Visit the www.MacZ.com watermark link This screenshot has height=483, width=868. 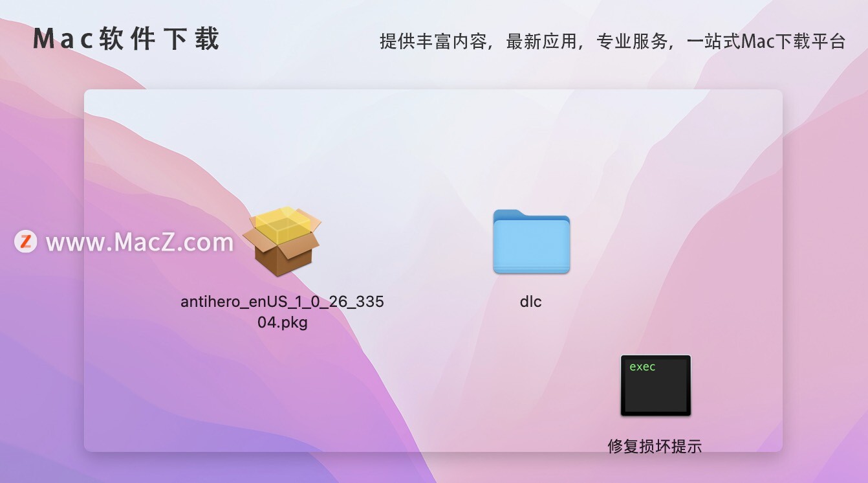pyautogui.click(x=140, y=242)
